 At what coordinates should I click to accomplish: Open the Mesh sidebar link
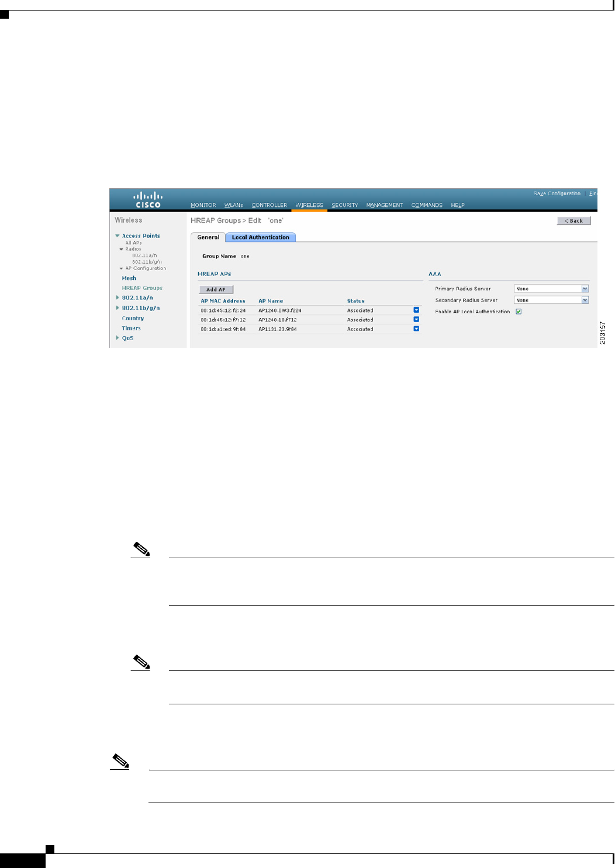point(129,278)
